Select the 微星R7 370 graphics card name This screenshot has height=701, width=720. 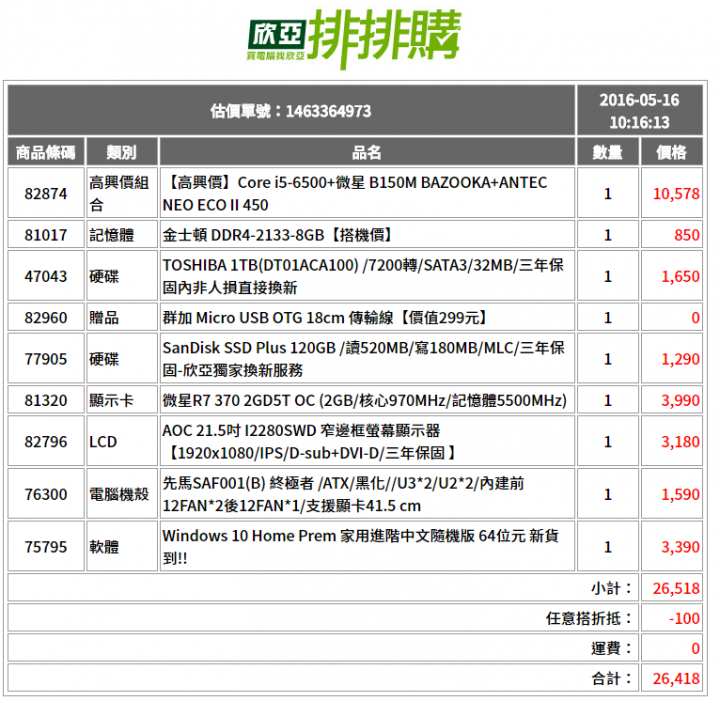(365, 400)
